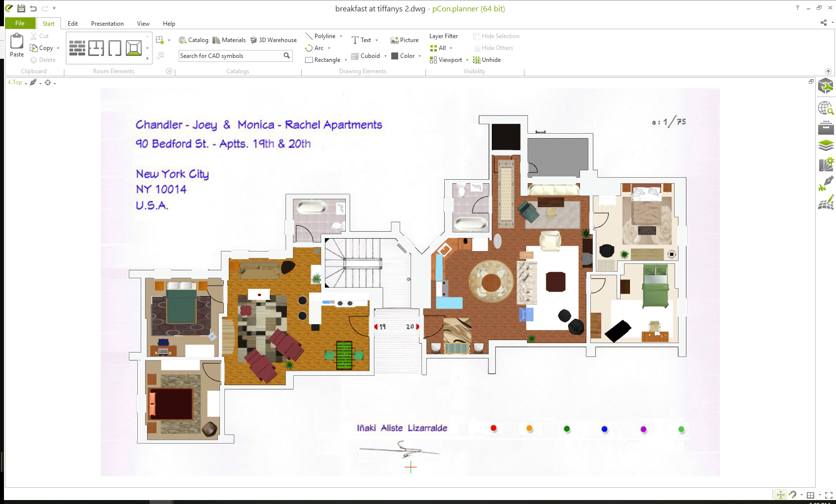
Task: Select the Text tool
Action: click(x=362, y=40)
